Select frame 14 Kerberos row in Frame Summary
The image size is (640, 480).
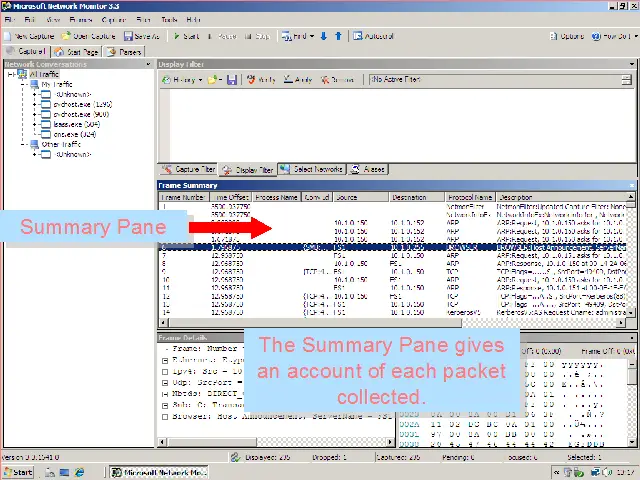point(392,312)
